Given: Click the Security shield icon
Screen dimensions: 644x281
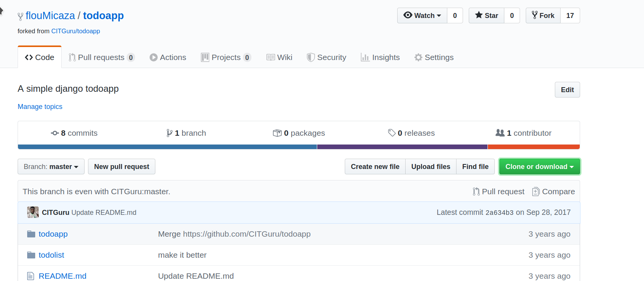Looking at the screenshot, I should pyautogui.click(x=311, y=57).
